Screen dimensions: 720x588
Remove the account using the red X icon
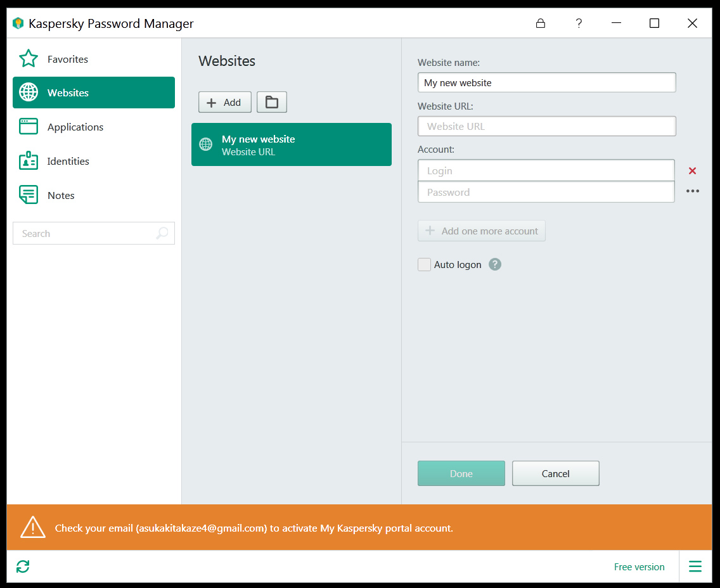(693, 170)
